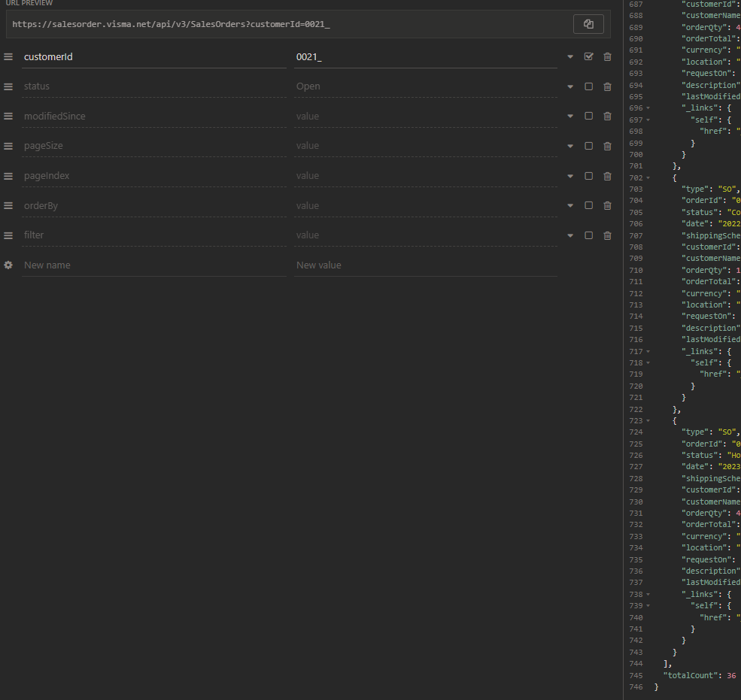Copy the URL preview to clipboard
Viewport: 741px width, 700px height.
pos(588,24)
